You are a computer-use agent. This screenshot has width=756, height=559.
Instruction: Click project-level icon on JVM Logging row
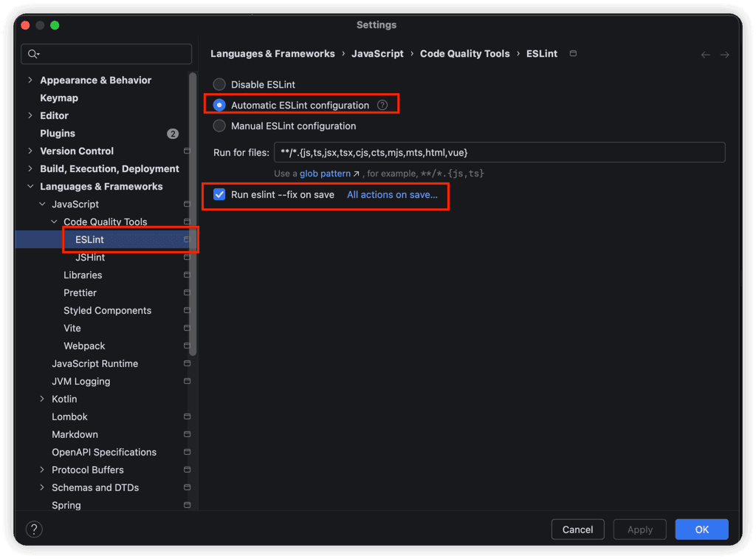[x=187, y=381]
